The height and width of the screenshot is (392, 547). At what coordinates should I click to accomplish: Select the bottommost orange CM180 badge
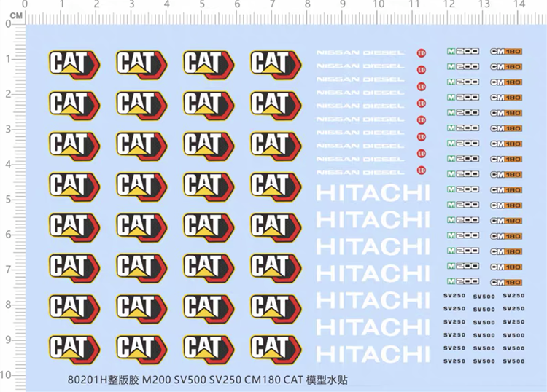[506, 282]
